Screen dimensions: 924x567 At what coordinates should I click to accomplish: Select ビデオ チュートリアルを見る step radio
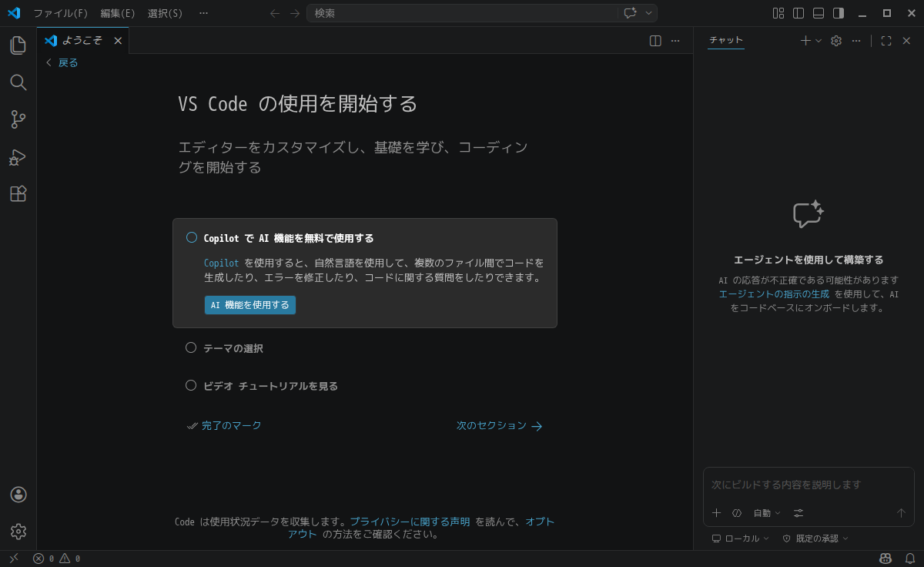[x=191, y=385]
